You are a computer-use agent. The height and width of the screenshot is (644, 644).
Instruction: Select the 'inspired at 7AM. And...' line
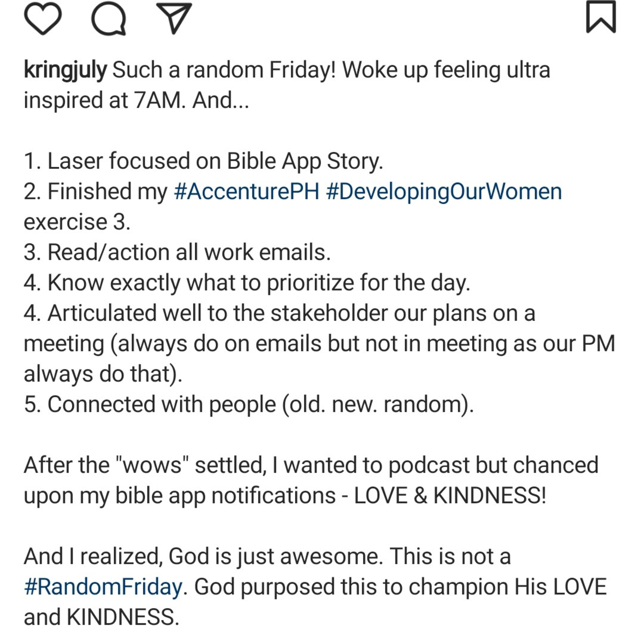pos(136,100)
